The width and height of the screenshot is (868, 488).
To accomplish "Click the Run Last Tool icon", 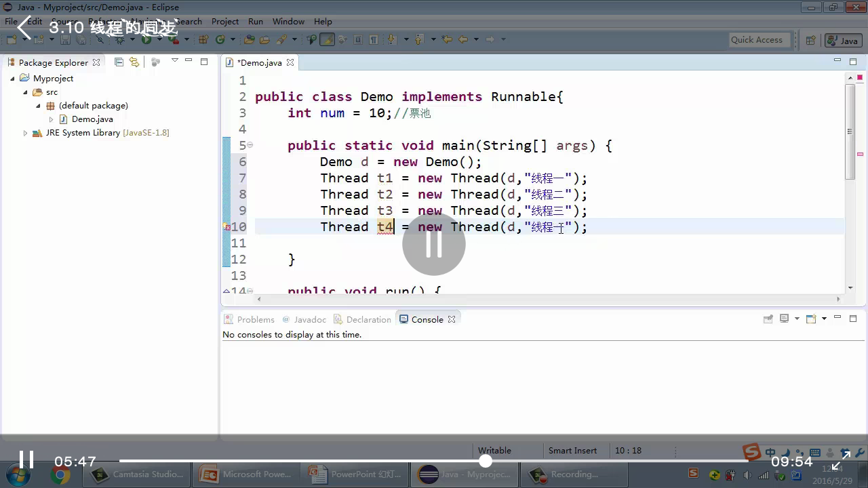I will [x=174, y=40].
